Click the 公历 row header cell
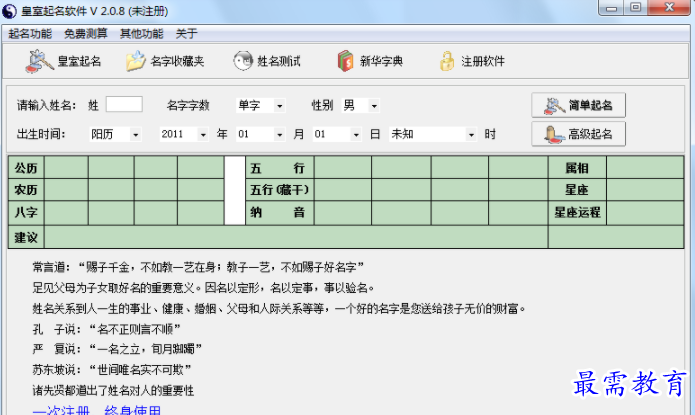The width and height of the screenshot is (695, 415). point(26,168)
